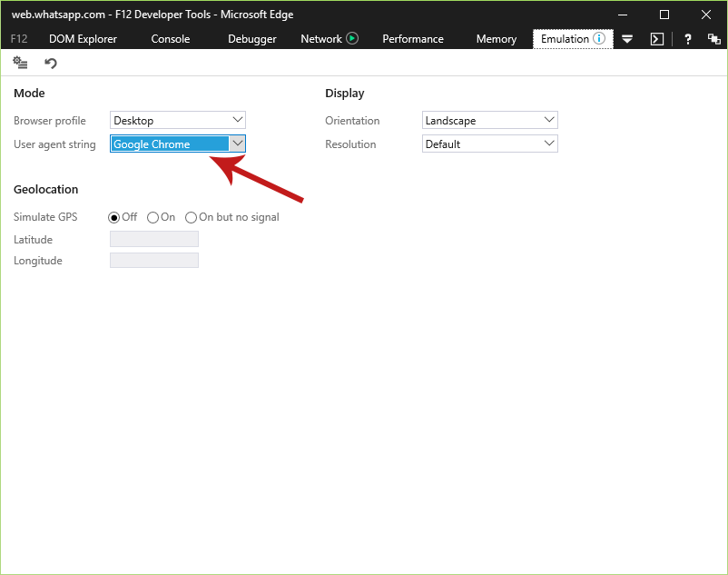Screen dimensions: 728x575
Task: Expand the Orientation Landscape dropdown
Action: pos(490,120)
